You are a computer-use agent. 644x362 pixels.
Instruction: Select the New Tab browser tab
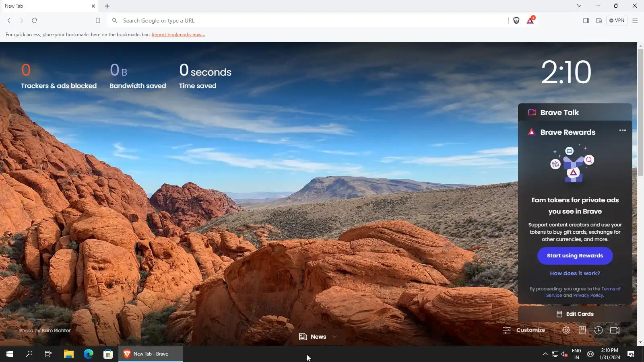pyautogui.click(x=50, y=6)
